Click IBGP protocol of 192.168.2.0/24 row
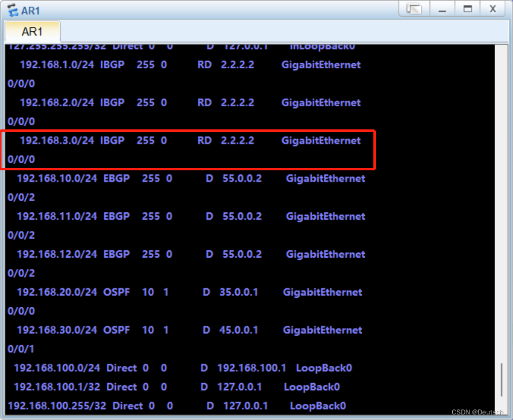Image resolution: width=513 pixels, height=420 pixels. tap(112, 103)
